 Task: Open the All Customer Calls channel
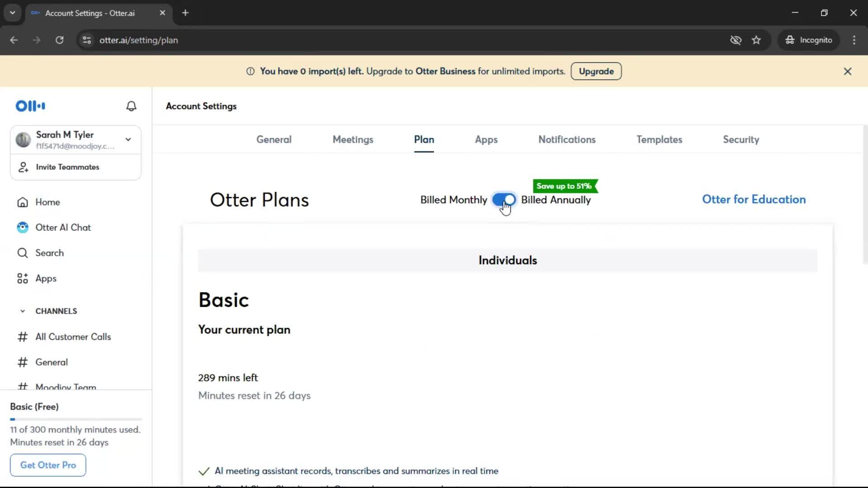pyautogui.click(x=73, y=337)
